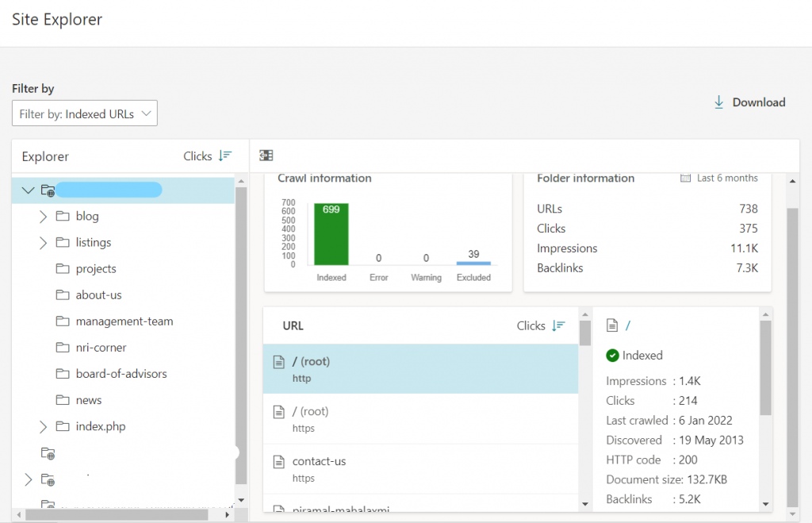This screenshot has width=812, height=523.
Task: Click the green Indexed bar showing 699
Action: click(x=331, y=234)
